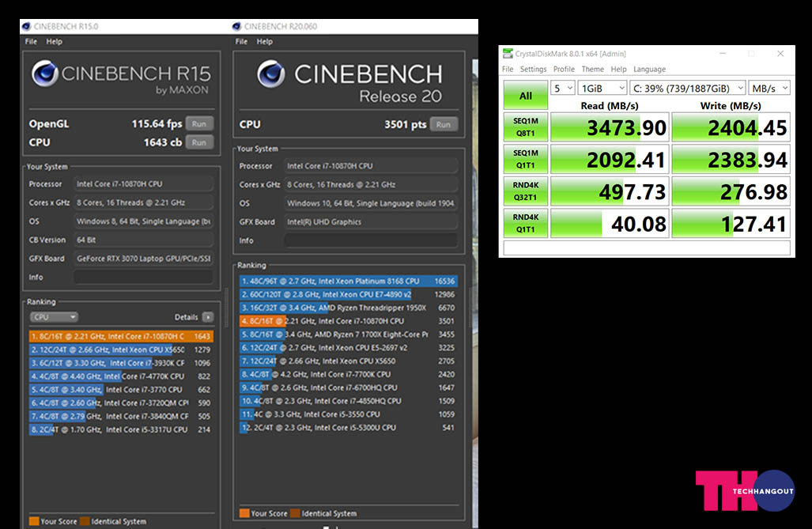The image size is (812, 529).
Task: Open the File menu in Cinebench R20
Action: [x=241, y=41]
